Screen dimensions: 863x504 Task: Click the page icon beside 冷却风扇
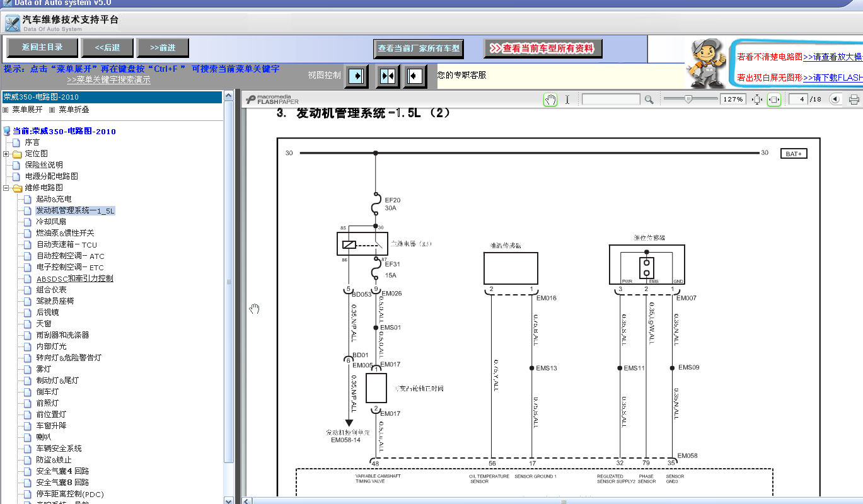[28, 222]
